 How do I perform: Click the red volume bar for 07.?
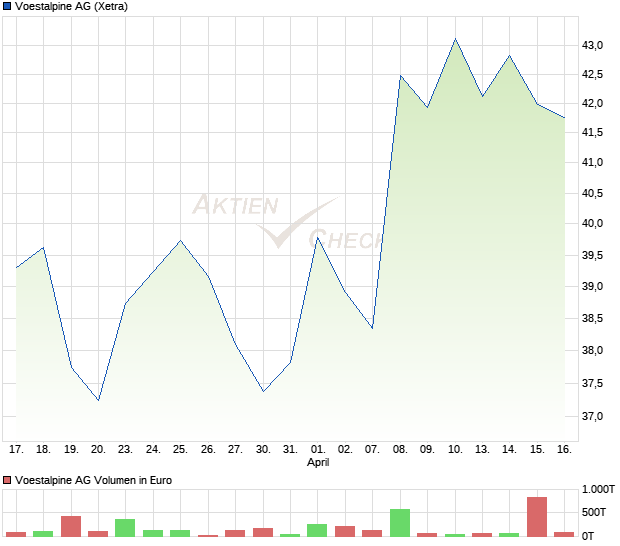[372, 533]
